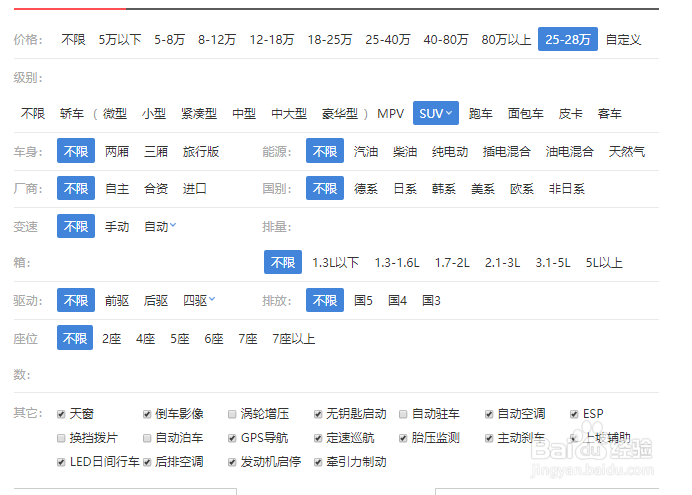Viewport: 692px width, 495px height.
Task: Choose 德系 country filter
Action: pyautogui.click(x=366, y=189)
